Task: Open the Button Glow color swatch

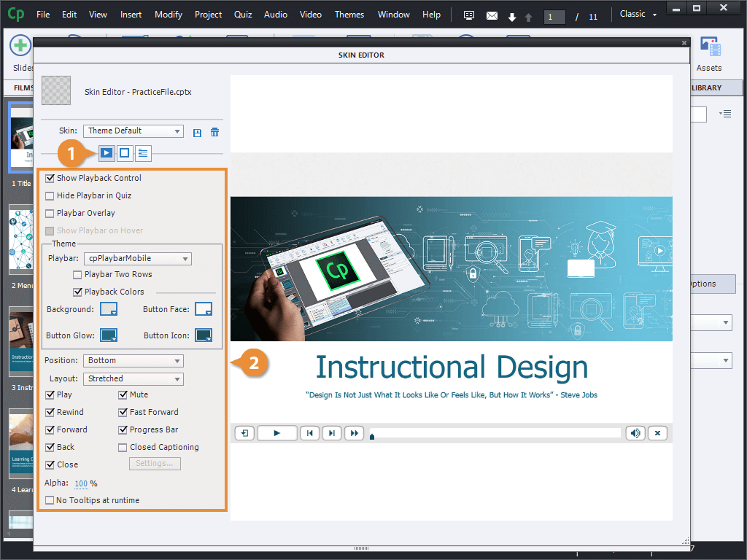Action: pos(109,335)
